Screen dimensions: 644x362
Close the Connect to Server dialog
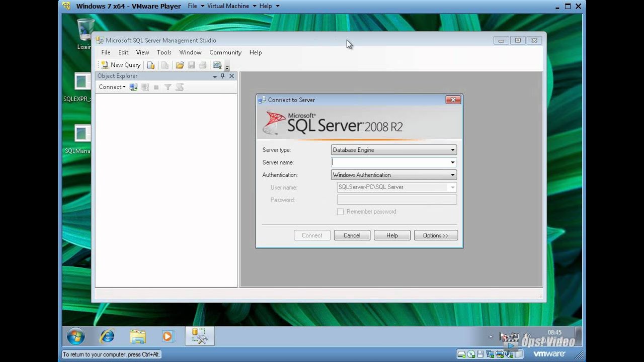[453, 100]
